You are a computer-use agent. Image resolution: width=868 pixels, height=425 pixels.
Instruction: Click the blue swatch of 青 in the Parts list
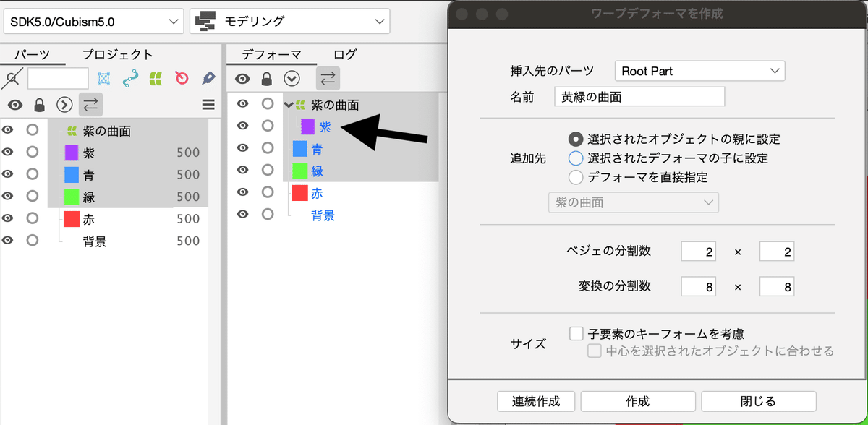click(72, 175)
